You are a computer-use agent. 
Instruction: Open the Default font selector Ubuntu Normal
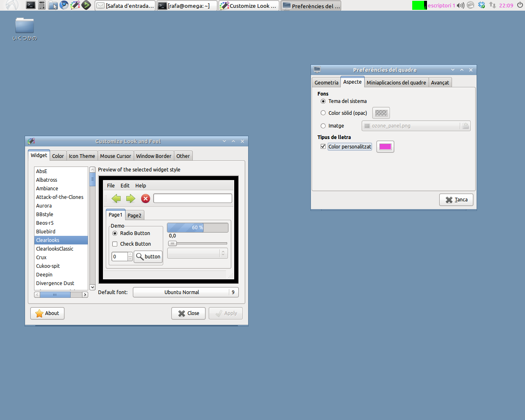[181, 292]
